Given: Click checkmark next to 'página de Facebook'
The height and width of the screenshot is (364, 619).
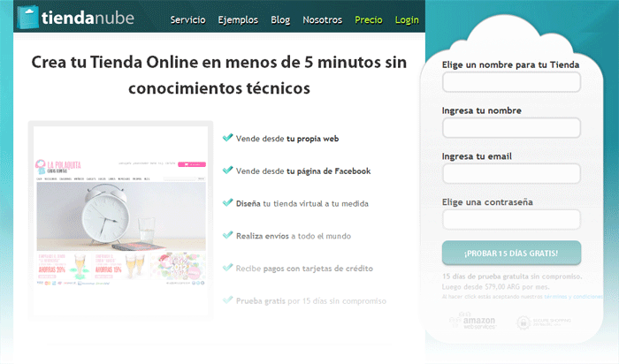Looking at the screenshot, I should click(228, 170).
